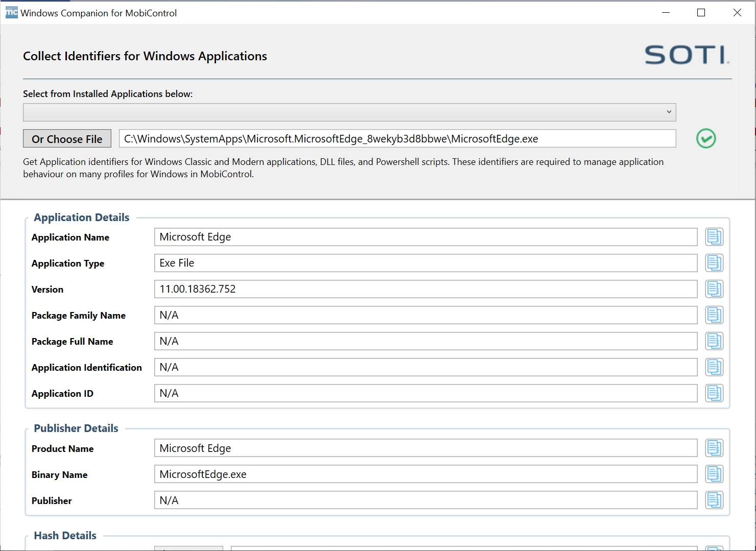Copy the Publisher value
Viewport: 756px width, 551px height.
pos(714,500)
